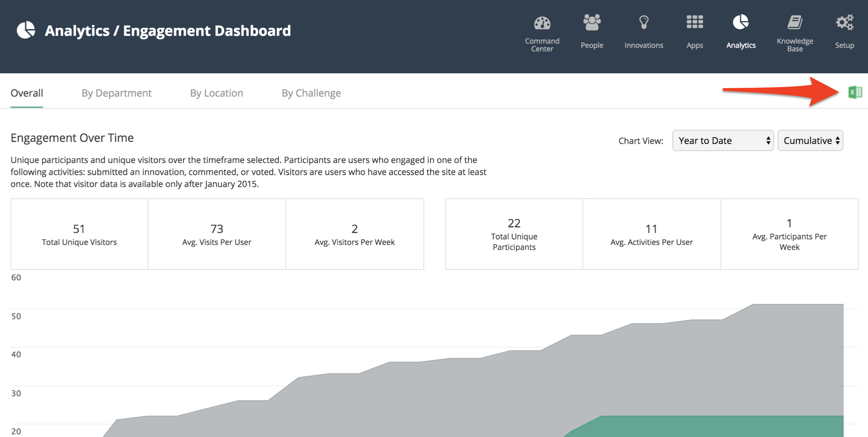Click the Apps nav label
The width and height of the screenshot is (868, 437).
695,45
